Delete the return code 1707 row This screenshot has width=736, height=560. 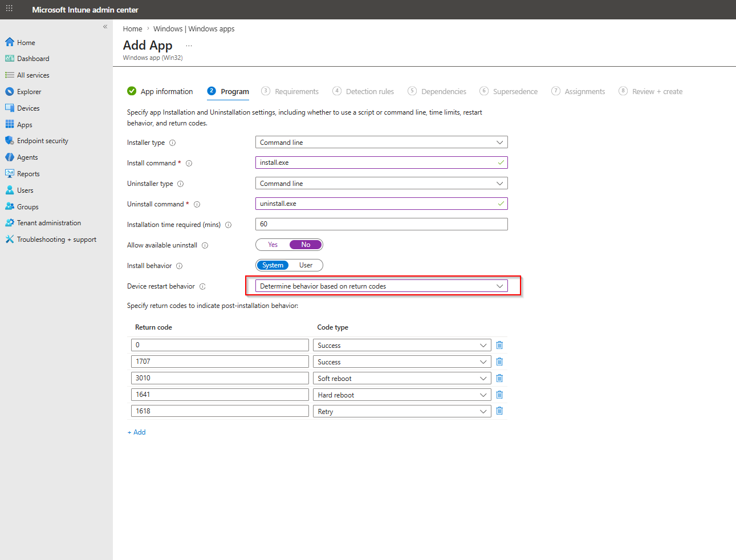[x=499, y=362]
